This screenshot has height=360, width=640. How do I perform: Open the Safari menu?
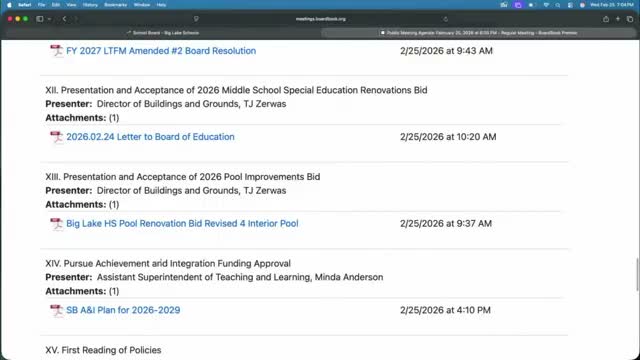pos(25,5)
